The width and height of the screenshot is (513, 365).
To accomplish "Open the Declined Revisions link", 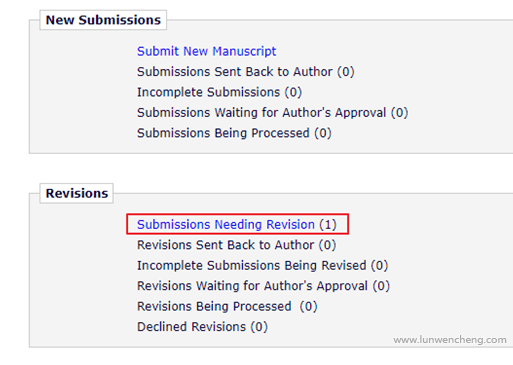I will pos(202,327).
